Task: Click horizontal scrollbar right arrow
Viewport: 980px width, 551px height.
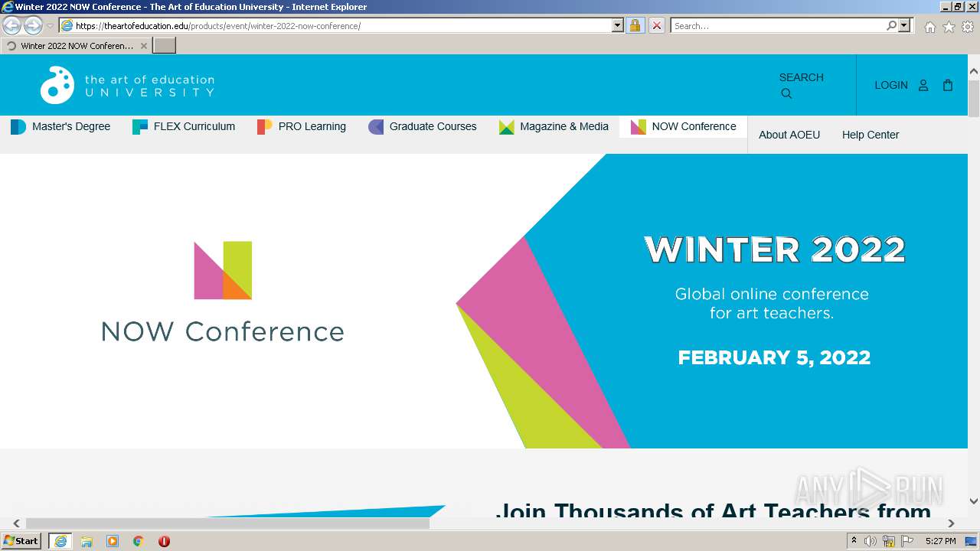Action: coord(951,523)
